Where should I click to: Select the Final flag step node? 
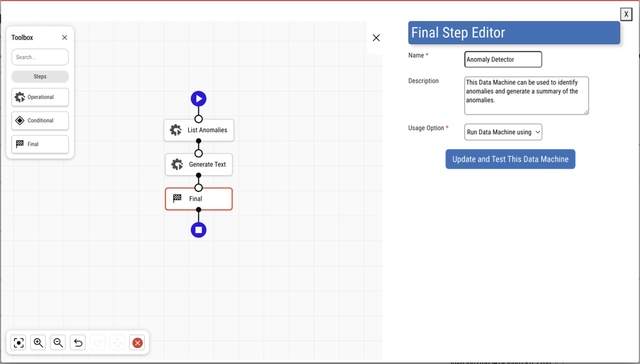tap(199, 199)
